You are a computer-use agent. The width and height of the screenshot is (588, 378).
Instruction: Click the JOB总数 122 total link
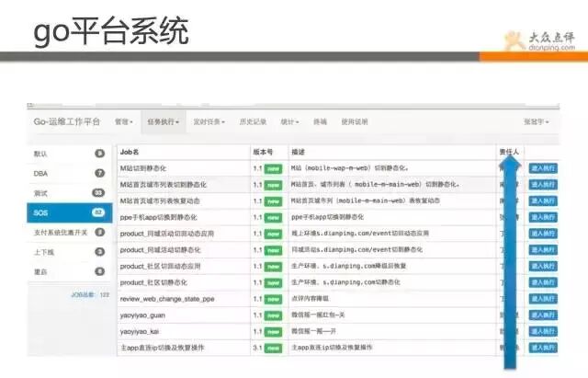[x=90, y=295]
